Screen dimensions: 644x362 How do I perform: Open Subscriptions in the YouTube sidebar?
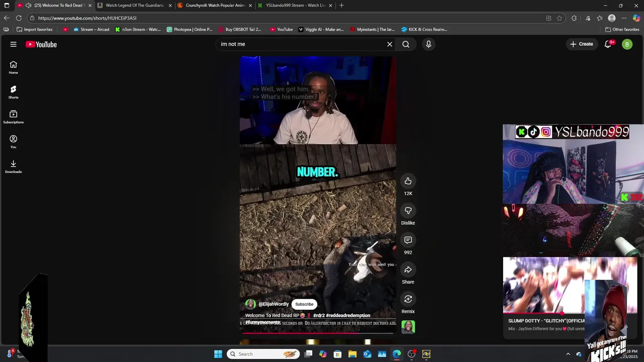click(x=14, y=117)
